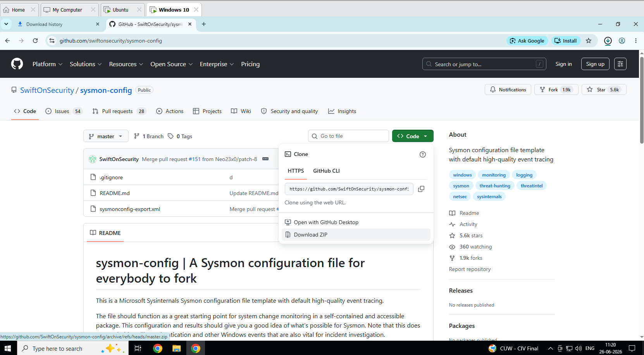Expand the Enterprise menu

(x=217, y=64)
